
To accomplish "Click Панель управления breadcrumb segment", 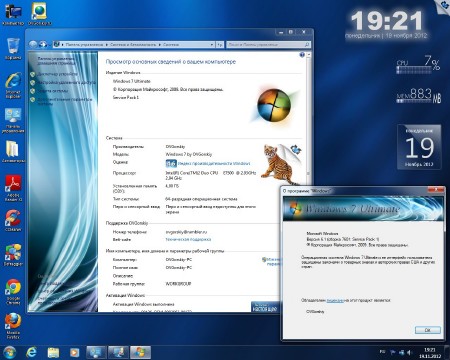I will tap(84, 44).
